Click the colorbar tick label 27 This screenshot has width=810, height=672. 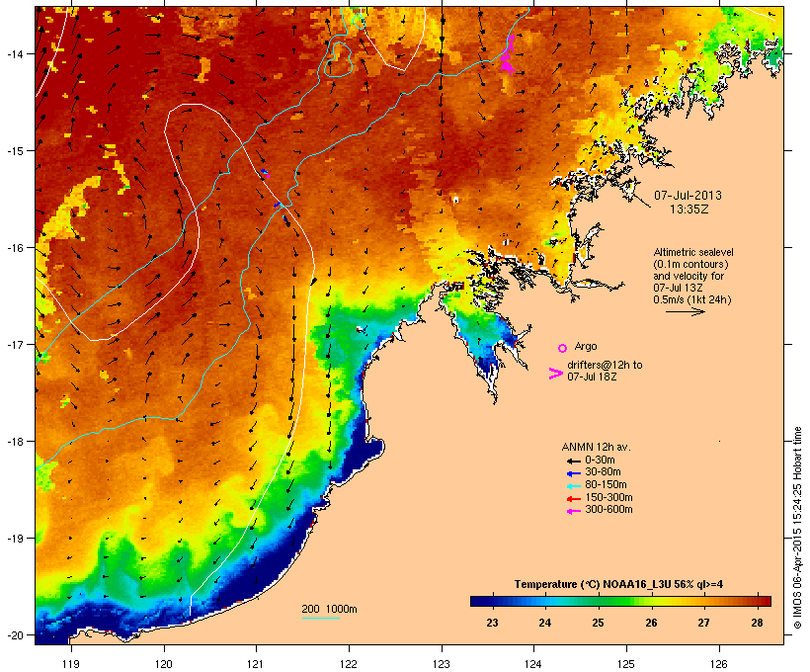tap(704, 623)
